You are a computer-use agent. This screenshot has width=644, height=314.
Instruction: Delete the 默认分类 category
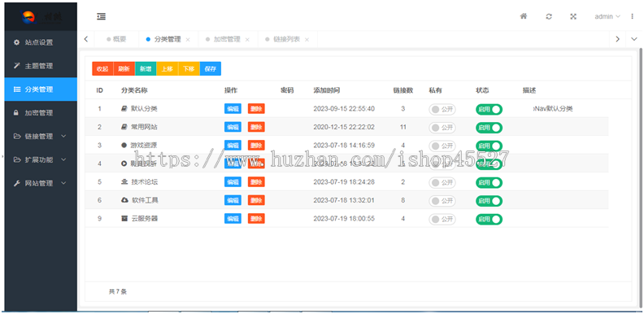point(256,108)
